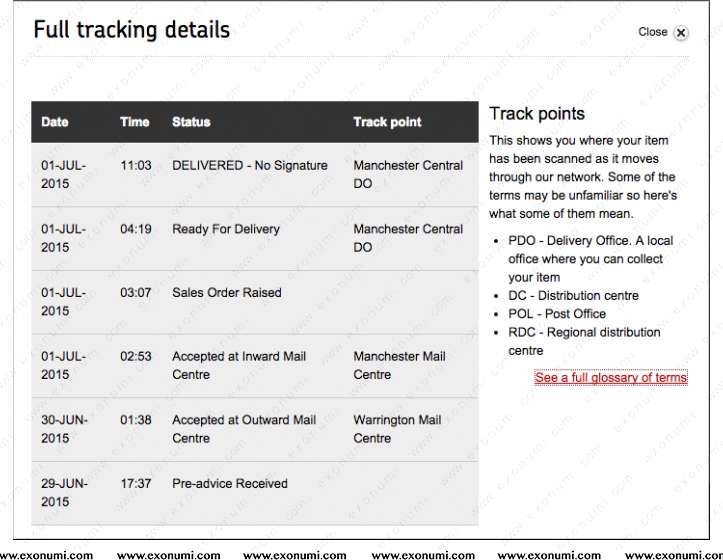The image size is (723, 560).
Task: Close the full tracking details dialog
Action: pos(680,33)
